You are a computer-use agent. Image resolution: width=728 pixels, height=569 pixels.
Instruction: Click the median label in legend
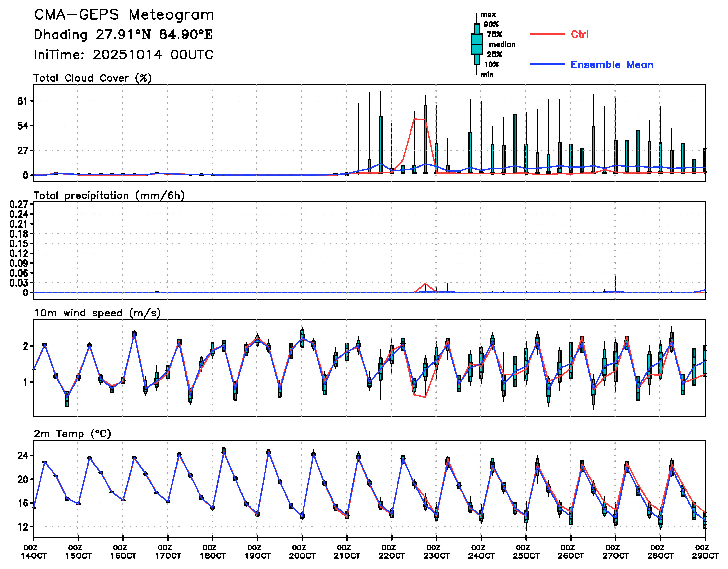coord(502,44)
